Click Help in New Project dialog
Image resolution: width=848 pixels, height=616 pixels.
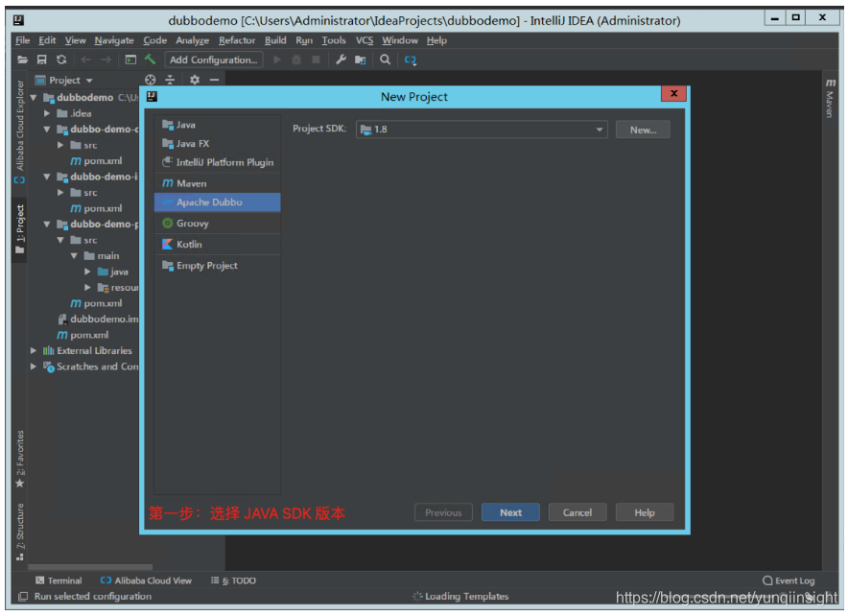pos(645,512)
